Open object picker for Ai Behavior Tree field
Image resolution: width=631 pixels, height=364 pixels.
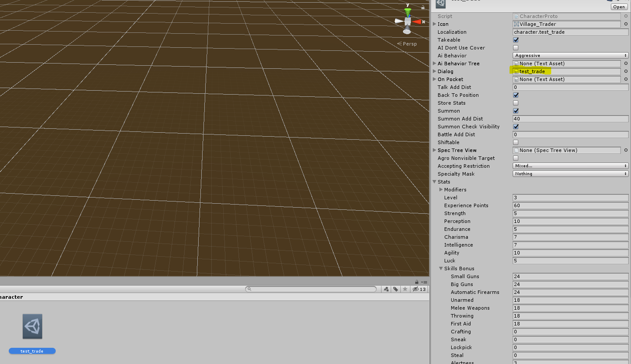[x=626, y=64]
